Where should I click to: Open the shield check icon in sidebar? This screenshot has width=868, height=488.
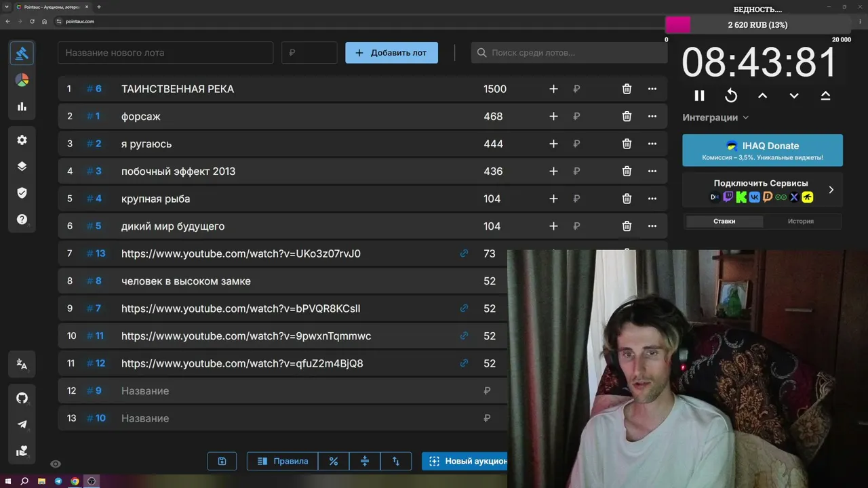tap(22, 193)
